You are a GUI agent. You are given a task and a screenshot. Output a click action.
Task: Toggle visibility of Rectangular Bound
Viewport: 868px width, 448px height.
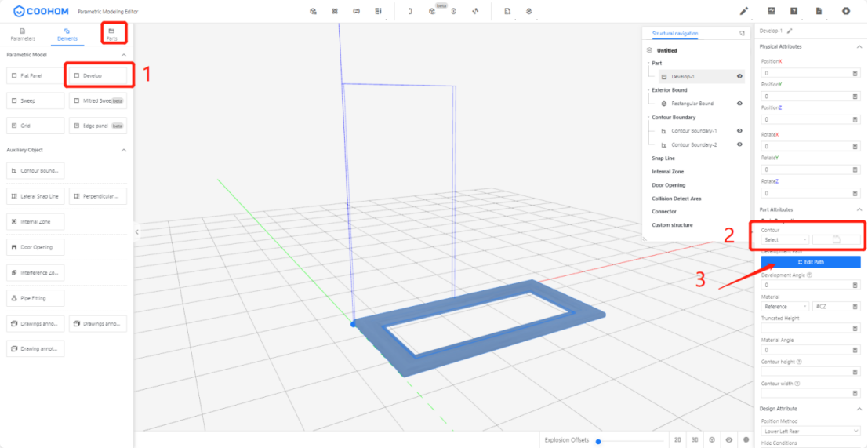coord(739,104)
